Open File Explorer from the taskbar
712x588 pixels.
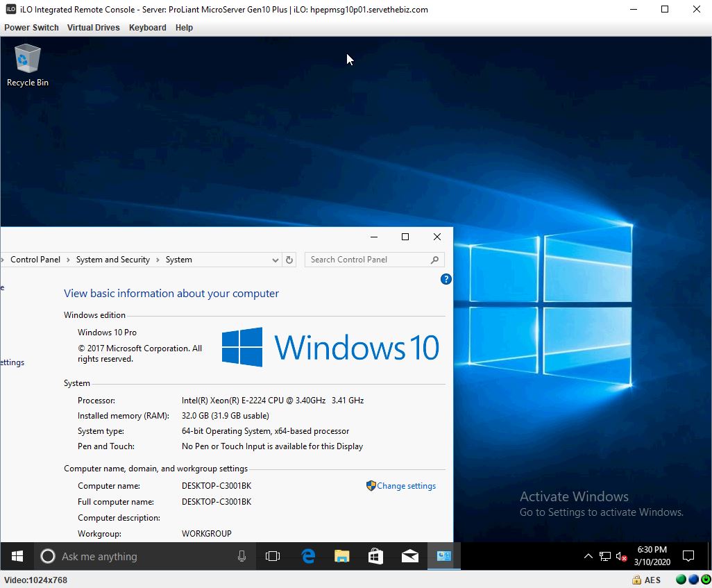tap(341, 556)
